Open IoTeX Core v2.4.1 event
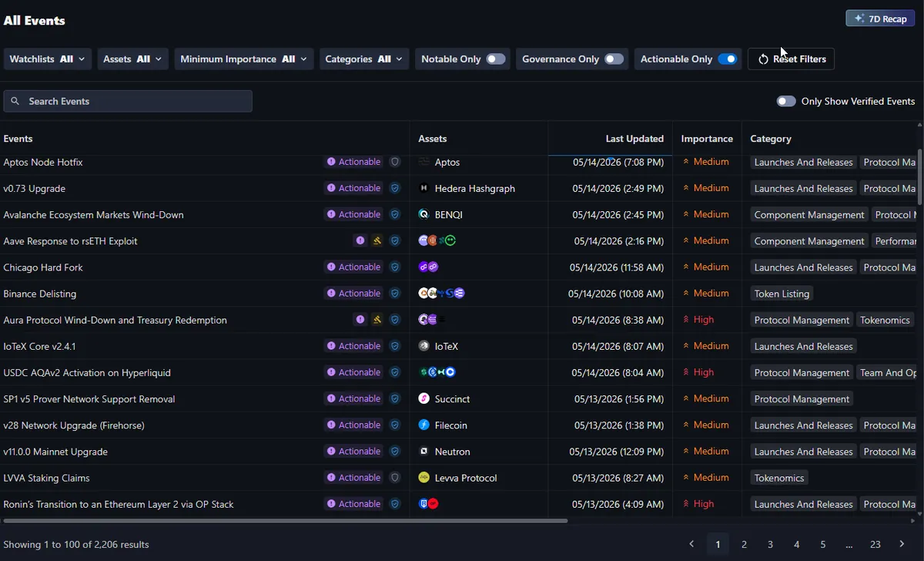924x561 pixels. click(x=39, y=346)
